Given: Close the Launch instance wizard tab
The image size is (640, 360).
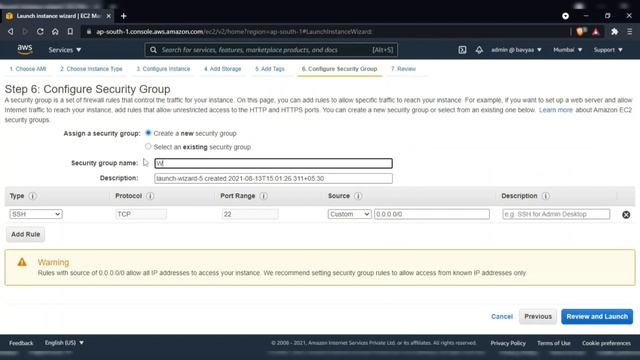Looking at the screenshot, I should (x=109, y=16).
